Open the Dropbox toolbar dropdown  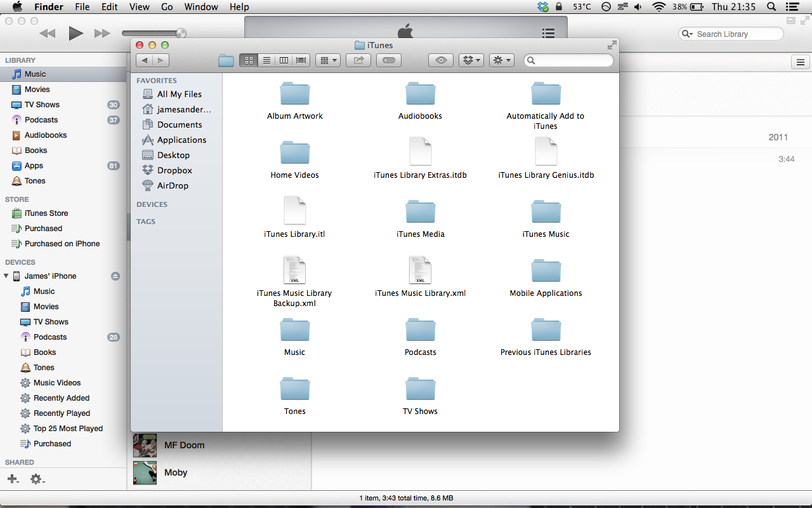[471, 60]
